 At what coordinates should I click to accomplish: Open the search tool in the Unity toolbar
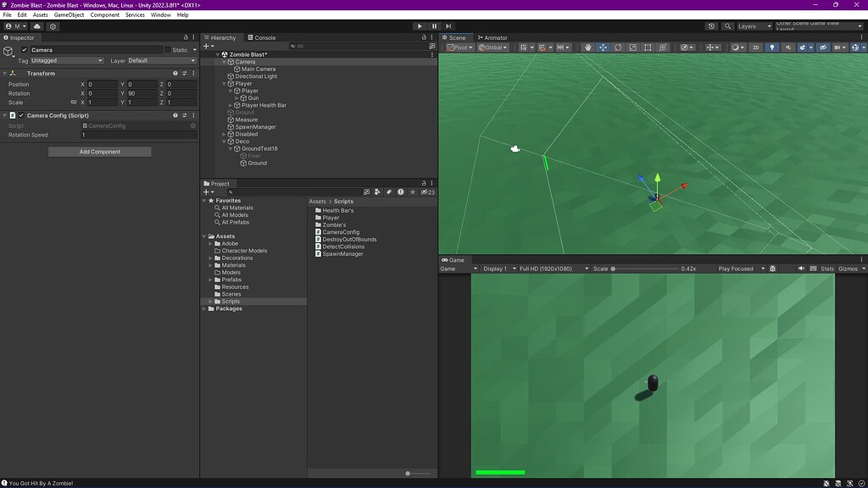click(x=726, y=25)
